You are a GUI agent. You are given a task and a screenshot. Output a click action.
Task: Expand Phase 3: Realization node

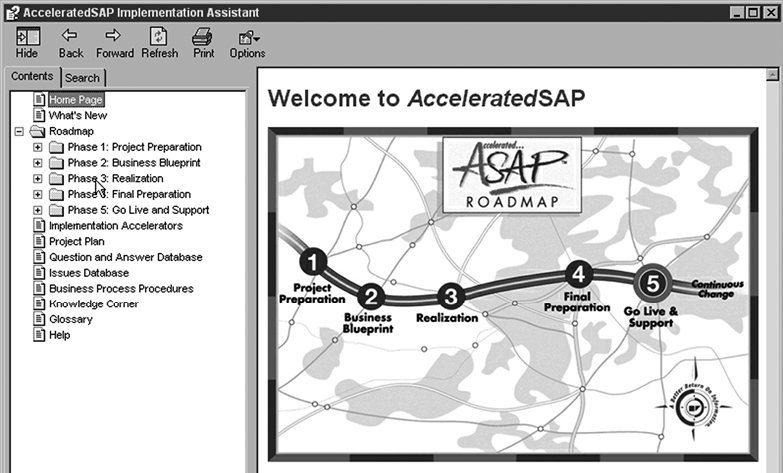(37, 179)
